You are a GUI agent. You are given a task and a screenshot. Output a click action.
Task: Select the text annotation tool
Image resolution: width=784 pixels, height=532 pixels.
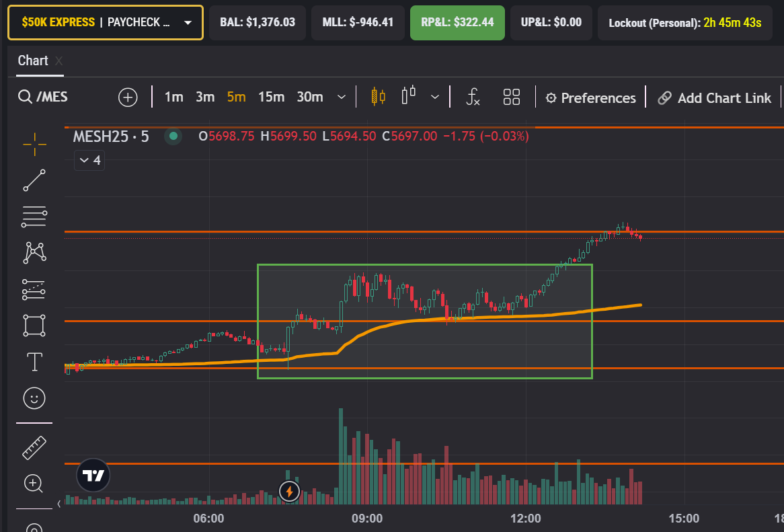pyautogui.click(x=34, y=361)
